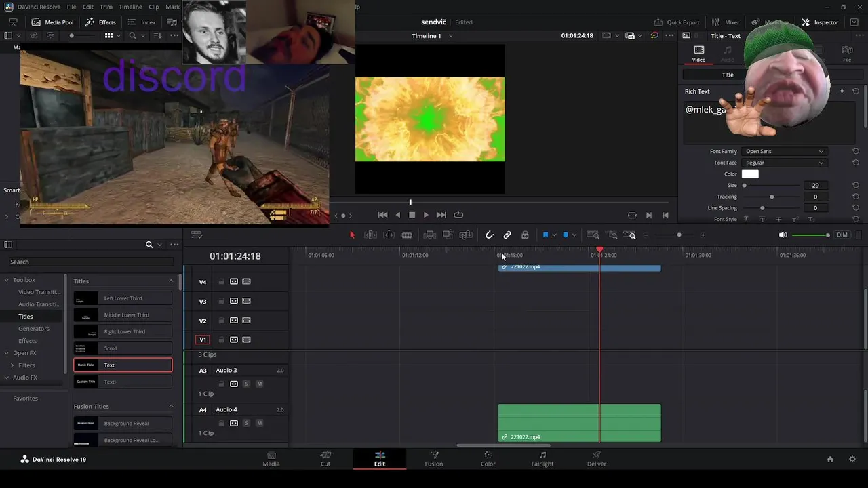This screenshot has width=868, height=488.
Task: Open the File menu
Action: 71,7
